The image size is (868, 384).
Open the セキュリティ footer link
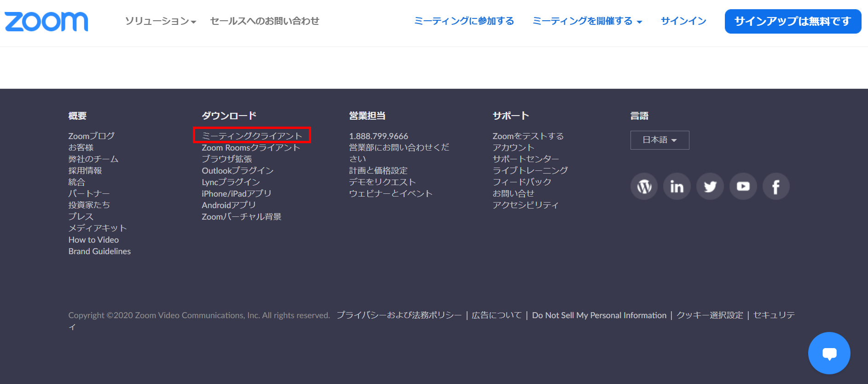(x=774, y=315)
